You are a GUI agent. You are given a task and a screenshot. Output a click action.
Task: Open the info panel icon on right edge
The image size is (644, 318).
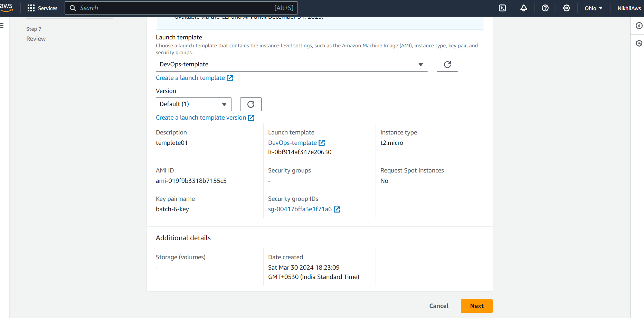pos(639,26)
